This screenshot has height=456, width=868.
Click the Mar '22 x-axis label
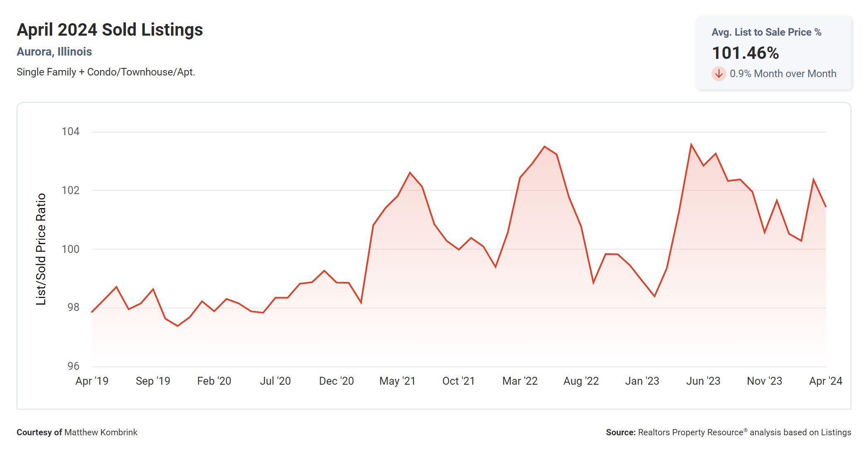[520, 381]
